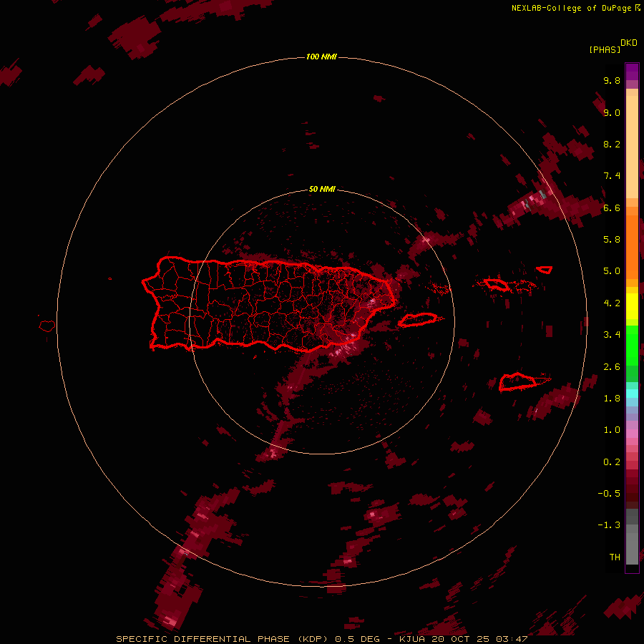This screenshot has width=644, height=644.
Task: Click the 50 NMI range ring label
Action: [322, 189]
